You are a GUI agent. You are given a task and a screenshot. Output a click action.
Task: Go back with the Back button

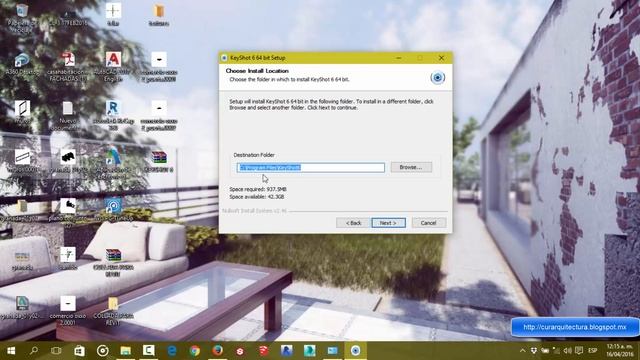pos(353,223)
